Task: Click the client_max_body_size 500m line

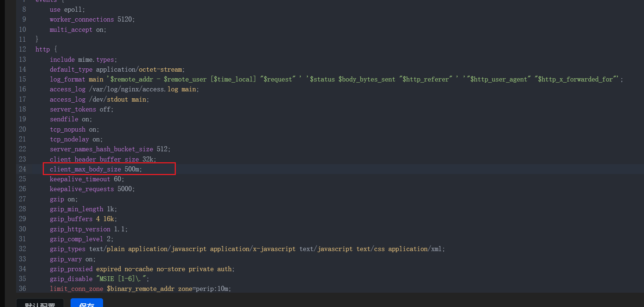Action: (x=96, y=169)
